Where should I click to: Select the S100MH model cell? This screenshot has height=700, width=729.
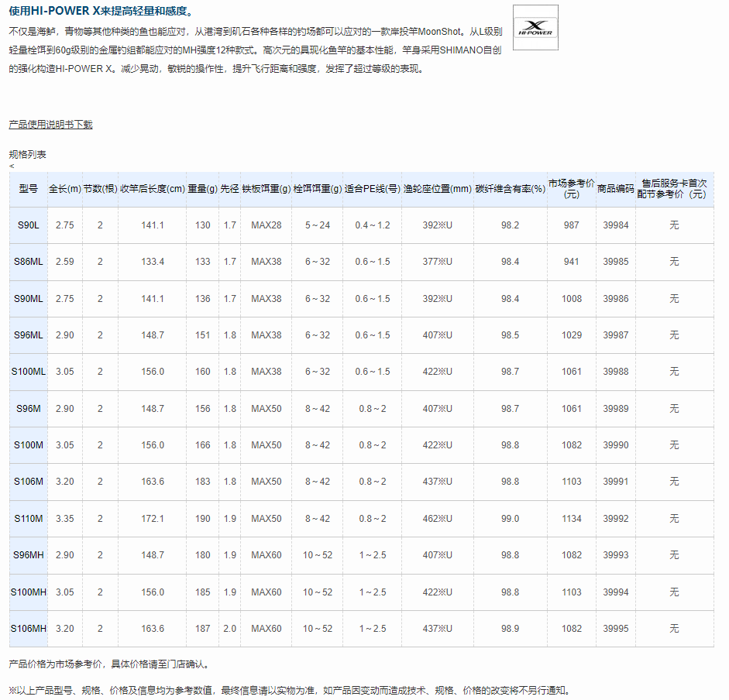(29, 592)
